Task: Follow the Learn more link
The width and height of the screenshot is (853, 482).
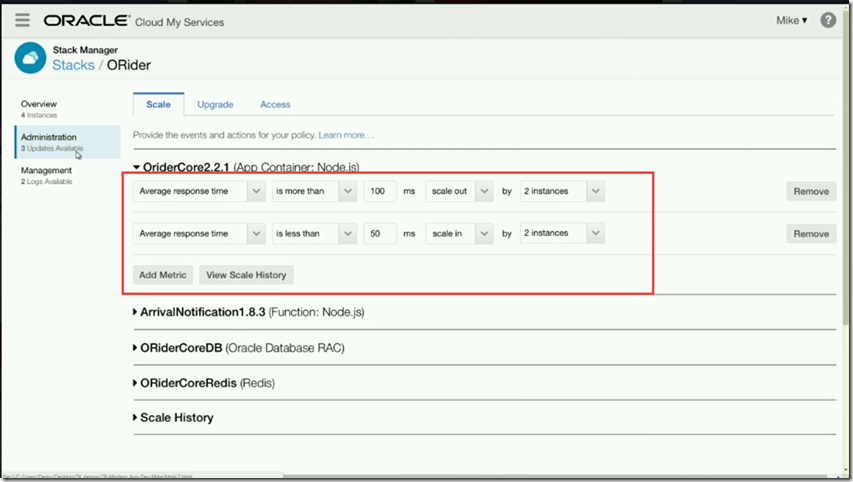Action: pos(346,135)
